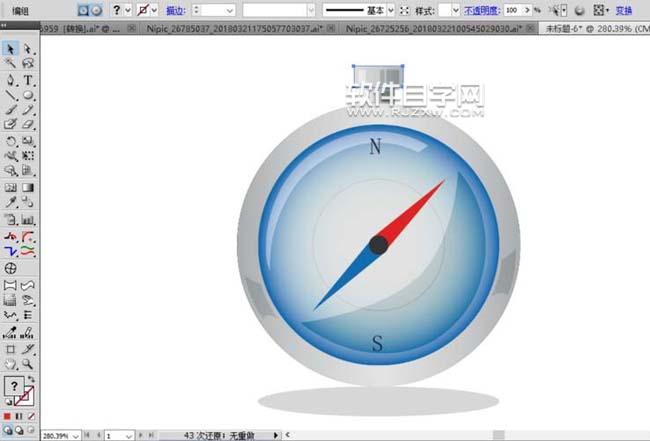Choose the Column Graph tool

[28, 220]
